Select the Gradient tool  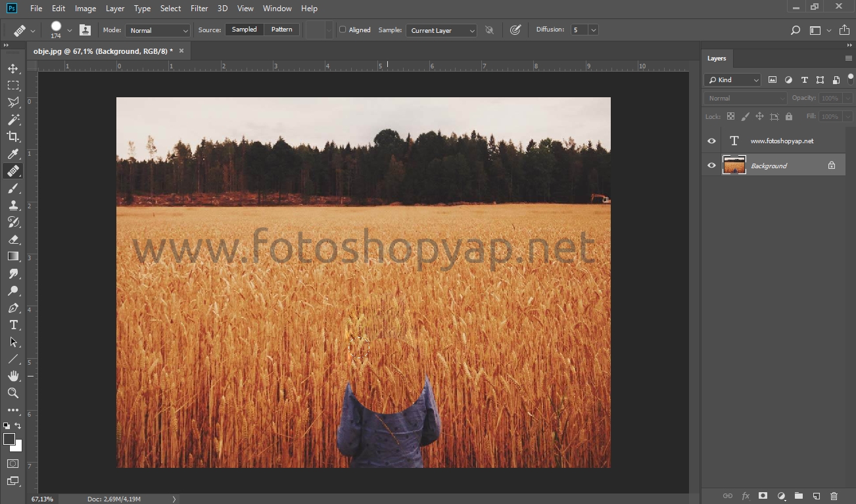(x=13, y=256)
